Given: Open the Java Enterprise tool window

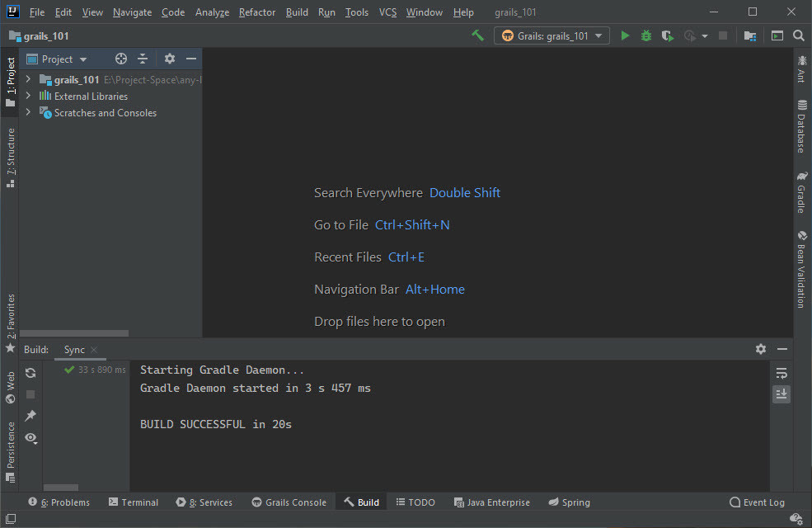Looking at the screenshot, I should (x=492, y=502).
